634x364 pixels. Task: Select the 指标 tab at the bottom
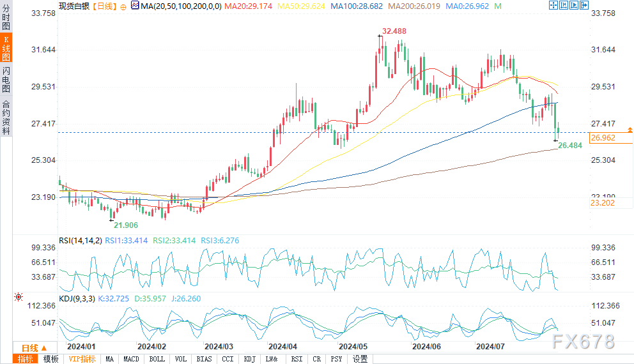[x=26, y=359]
